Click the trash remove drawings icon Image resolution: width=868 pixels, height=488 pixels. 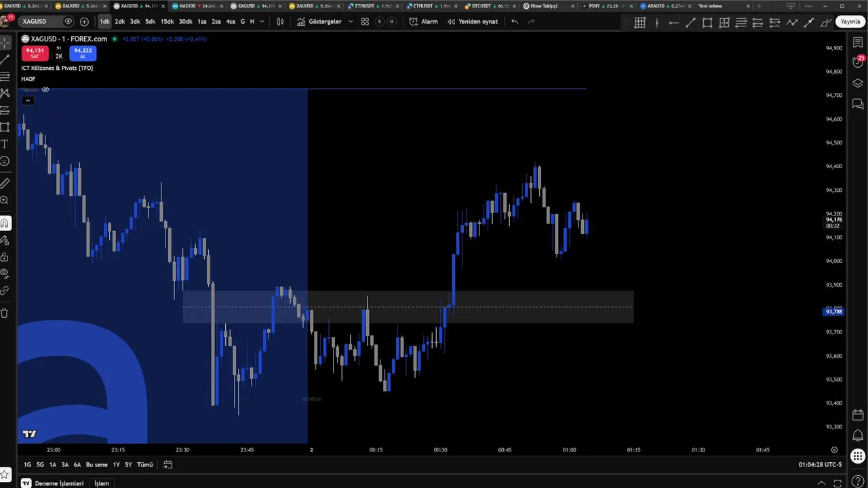5,313
